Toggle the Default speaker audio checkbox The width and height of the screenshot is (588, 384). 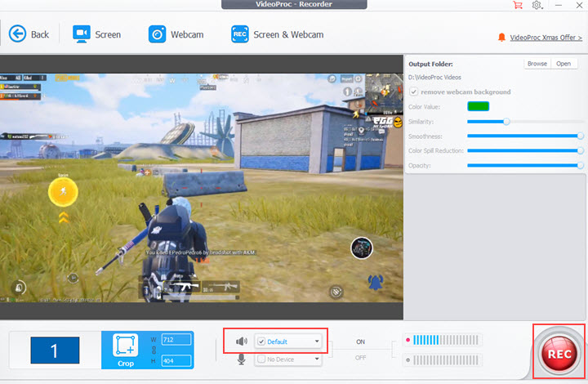point(261,341)
